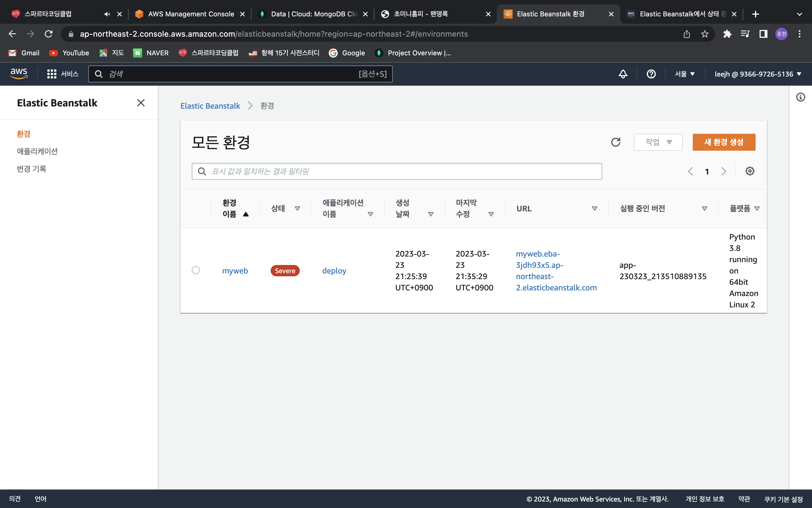Open the myweb environment link
Viewport: 812px width, 508px height.
pyautogui.click(x=235, y=271)
